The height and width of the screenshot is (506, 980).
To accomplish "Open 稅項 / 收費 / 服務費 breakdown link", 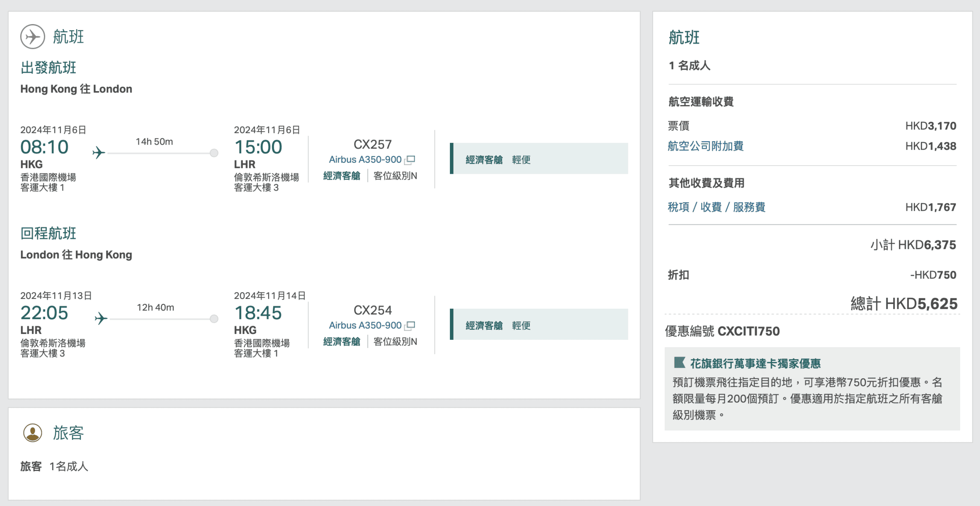I will (716, 207).
